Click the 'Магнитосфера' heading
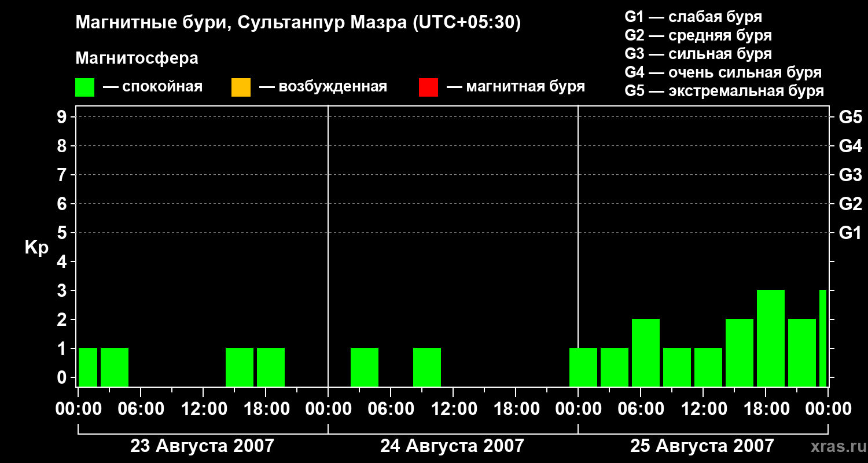This screenshot has height=463, width=868. (137, 58)
